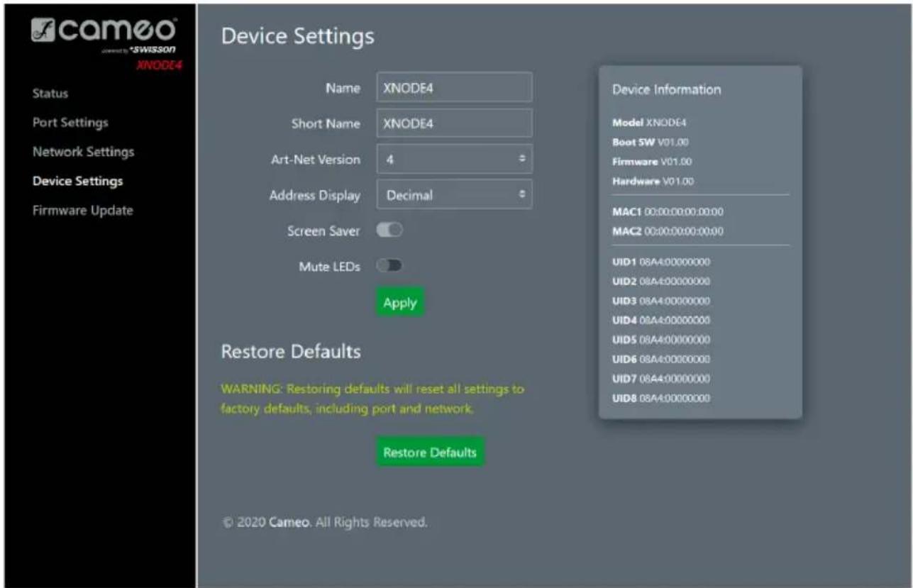Open the Art-Net Version dropdown
This screenshot has height=588, width=913.
454,160
